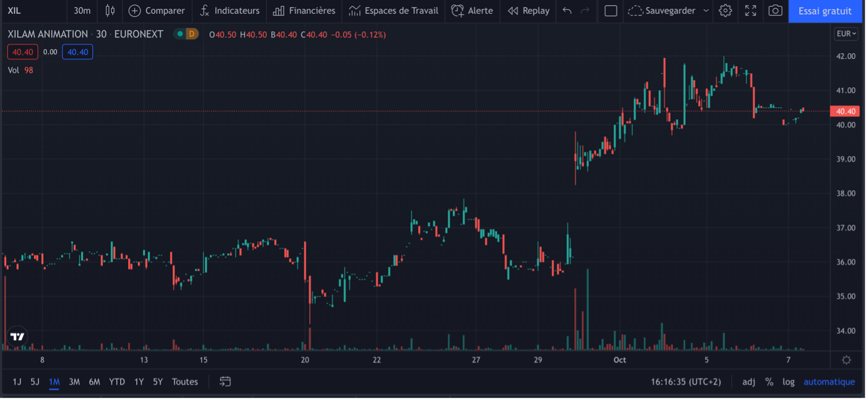Open the Financières menu
This screenshot has width=868, height=400.
click(x=304, y=11)
